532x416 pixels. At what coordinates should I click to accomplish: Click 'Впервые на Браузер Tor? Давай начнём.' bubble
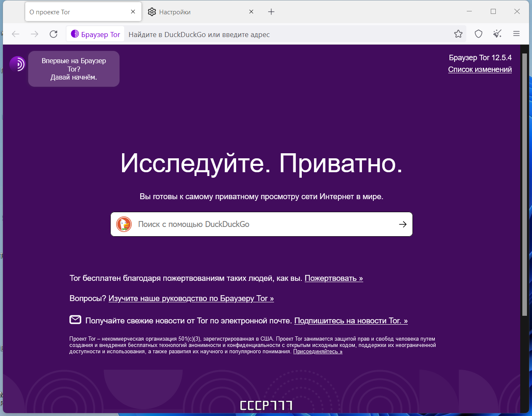74,69
